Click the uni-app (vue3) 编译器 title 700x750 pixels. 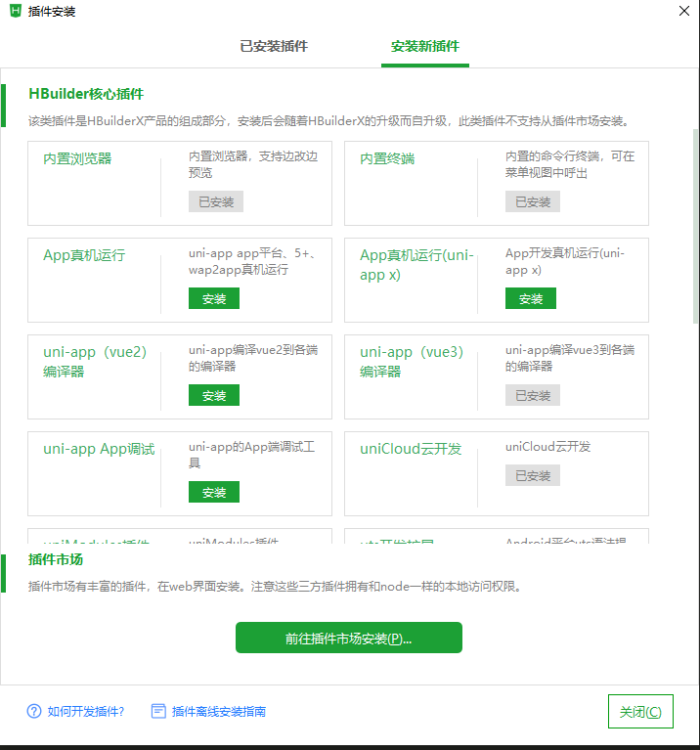coord(412,361)
